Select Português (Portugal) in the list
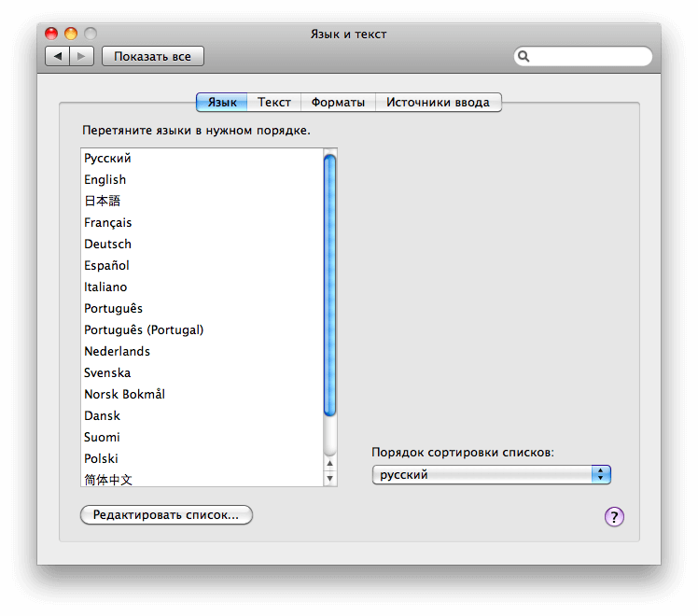This screenshot has height=616, width=698. click(x=202, y=329)
